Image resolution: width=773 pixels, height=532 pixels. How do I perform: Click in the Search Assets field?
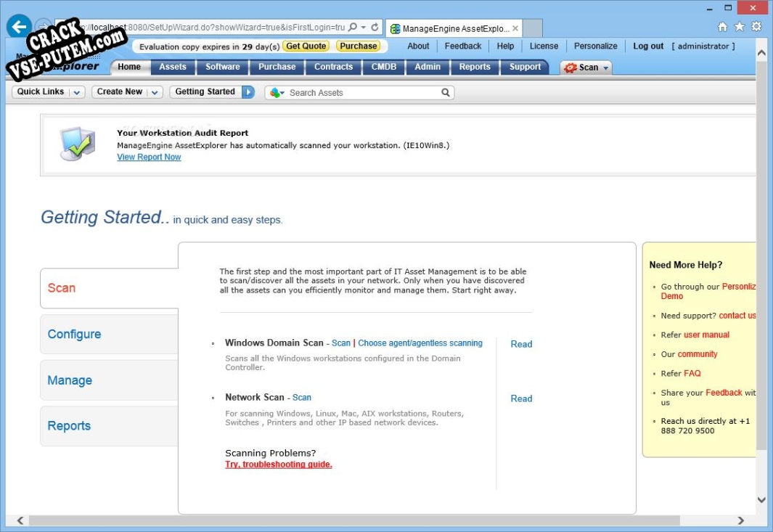click(364, 92)
